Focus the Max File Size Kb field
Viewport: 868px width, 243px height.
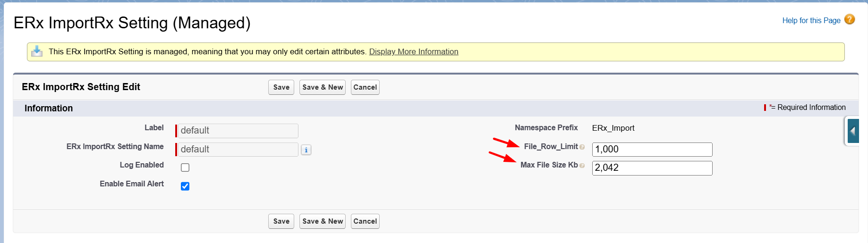pyautogui.click(x=652, y=168)
